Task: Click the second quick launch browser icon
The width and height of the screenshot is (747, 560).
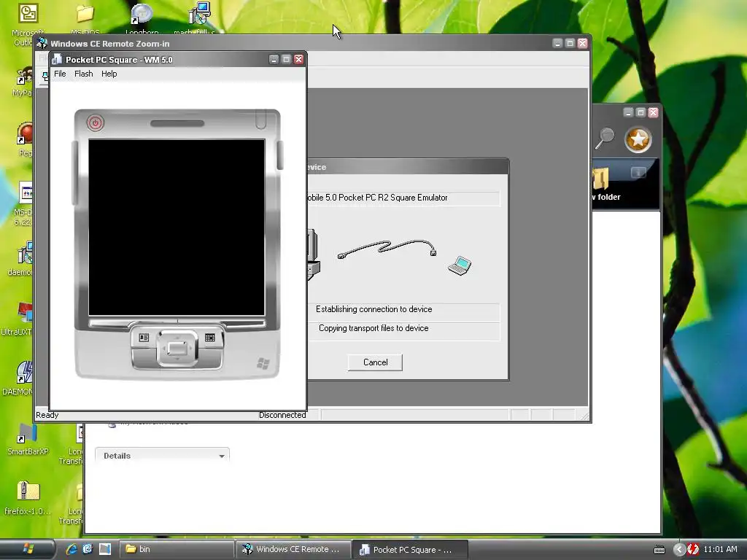Action: (88, 549)
